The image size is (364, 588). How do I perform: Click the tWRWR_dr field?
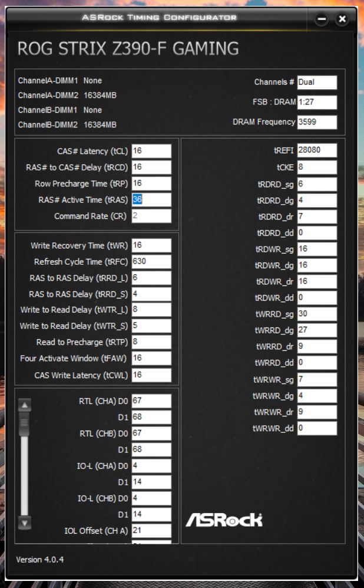[317, 412]
